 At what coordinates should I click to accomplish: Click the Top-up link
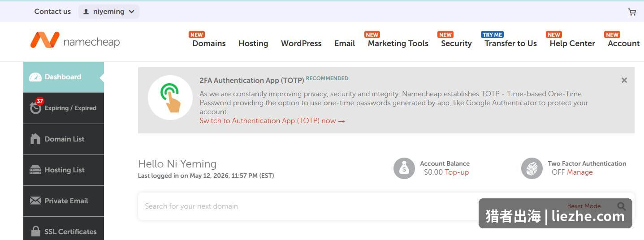pyautogui.click(x=457, y=172)
